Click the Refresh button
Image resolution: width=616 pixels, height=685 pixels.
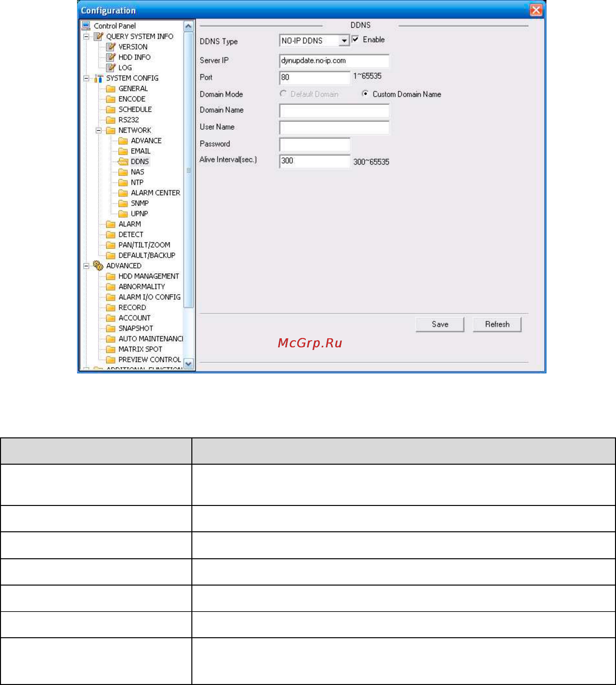497,325
